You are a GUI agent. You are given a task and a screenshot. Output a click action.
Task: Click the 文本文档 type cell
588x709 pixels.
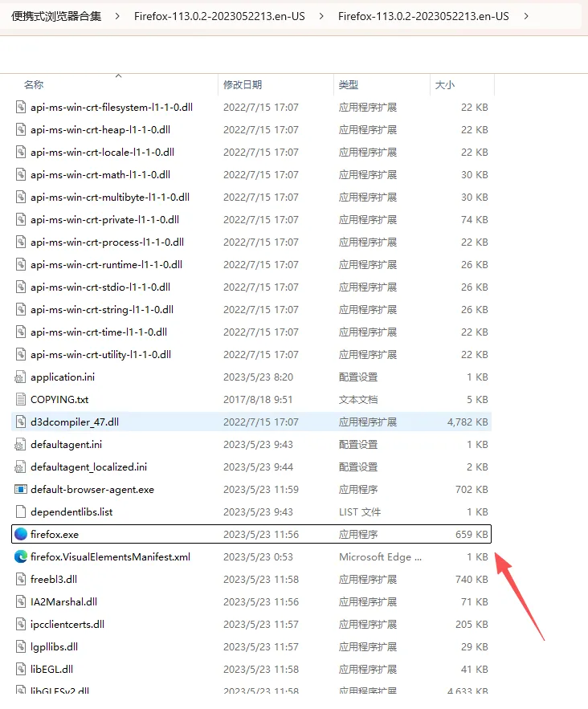tap(358, 400)
